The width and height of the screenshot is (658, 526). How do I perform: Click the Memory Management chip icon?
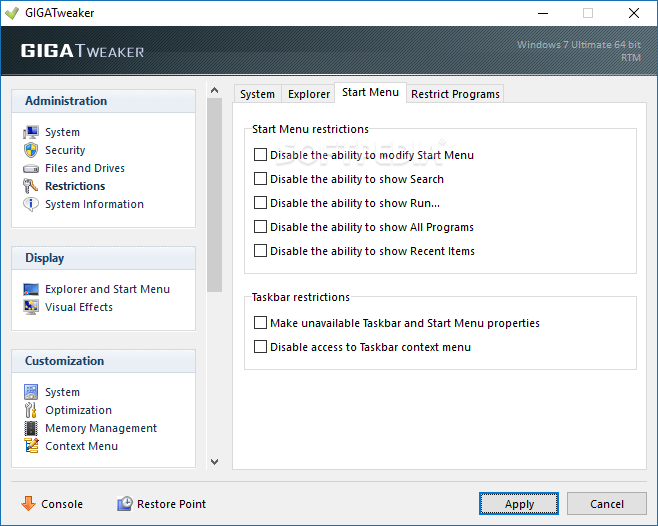31,428
